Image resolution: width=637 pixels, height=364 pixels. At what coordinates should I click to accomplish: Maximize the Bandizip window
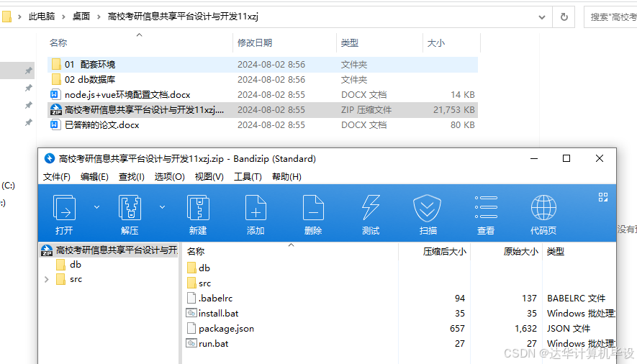click(x=566, y=158)
